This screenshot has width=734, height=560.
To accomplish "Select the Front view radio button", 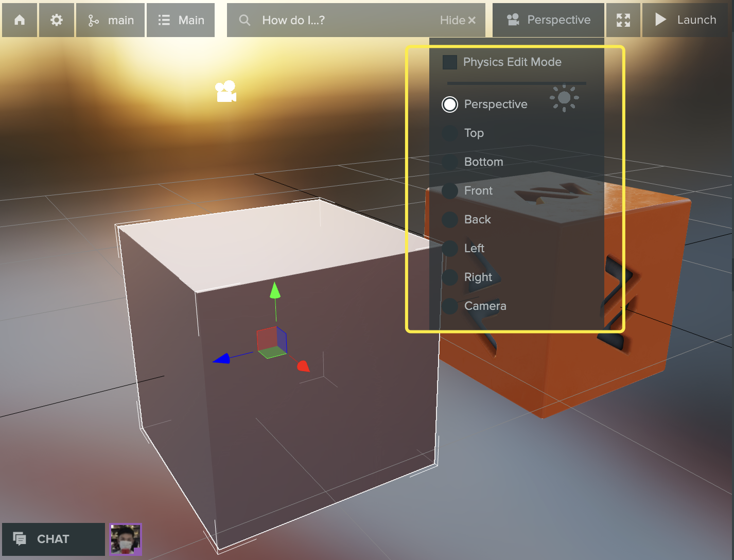I will 450,191.
